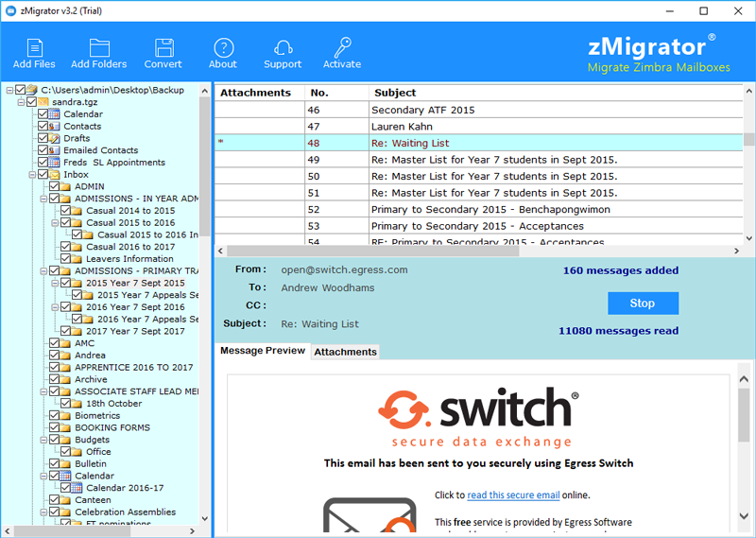Click the folder tree horizontal scrollbar thumb

click(x=73, y=531)
